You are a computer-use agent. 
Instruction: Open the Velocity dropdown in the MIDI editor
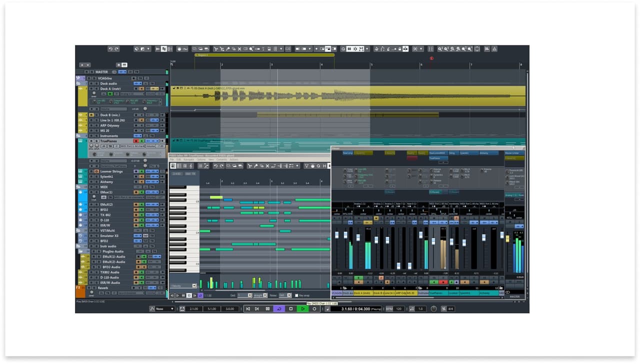tap(195, 286)
